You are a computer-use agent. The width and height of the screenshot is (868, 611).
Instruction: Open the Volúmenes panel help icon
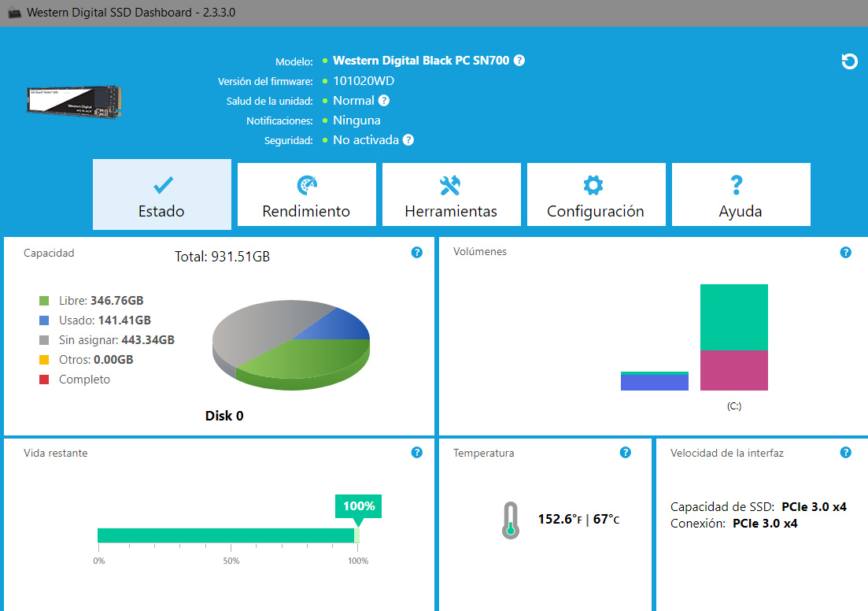point(845,253)
